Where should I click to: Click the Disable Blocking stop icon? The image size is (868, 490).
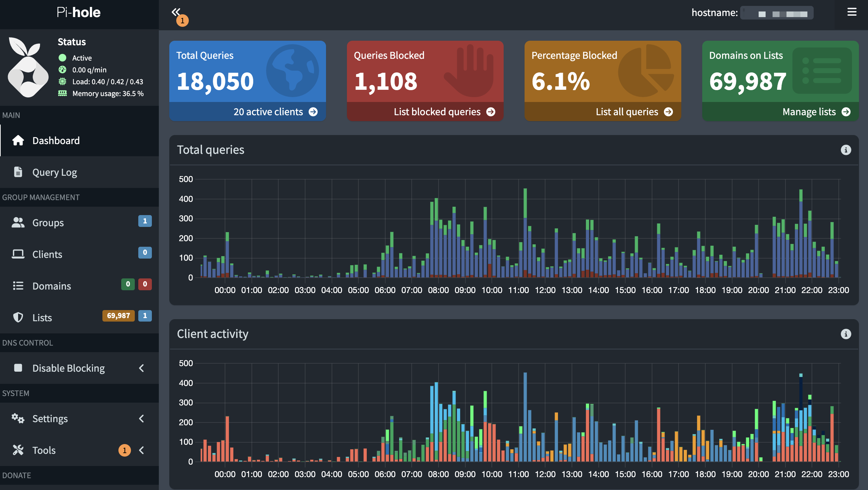18,368
